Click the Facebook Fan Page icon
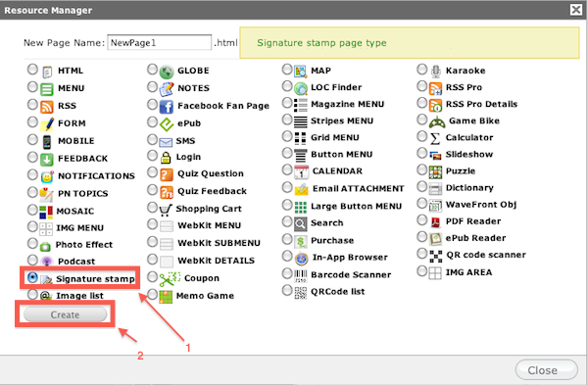Viewport: 588px width, 385px height. point(167,107)
